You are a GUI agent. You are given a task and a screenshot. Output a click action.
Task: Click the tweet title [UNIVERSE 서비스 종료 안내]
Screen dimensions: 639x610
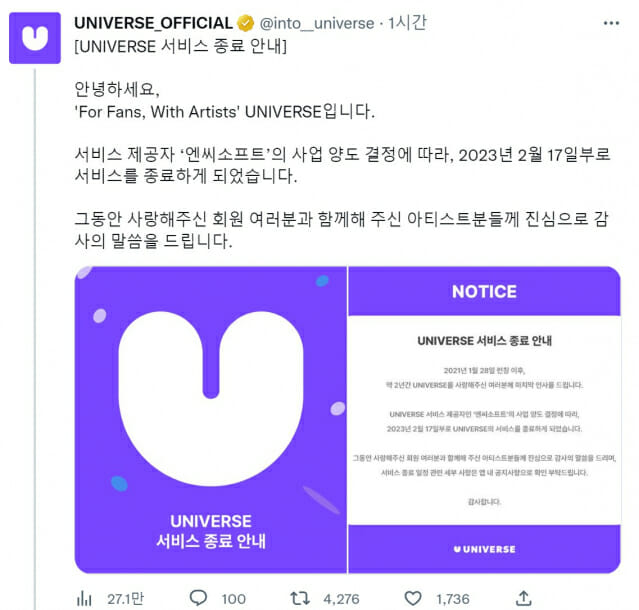(x=181, y=46)
